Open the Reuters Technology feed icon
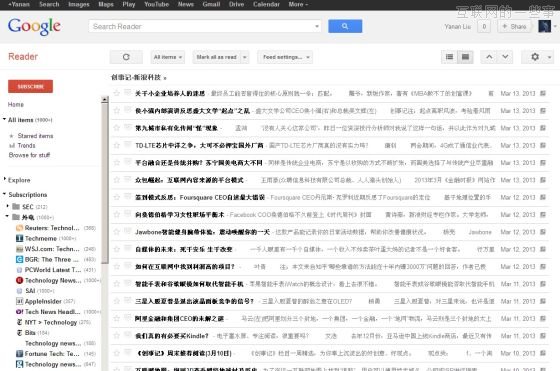Image resolution: width=560 pixels, height=371 pixels. click(x=19, y=228)
